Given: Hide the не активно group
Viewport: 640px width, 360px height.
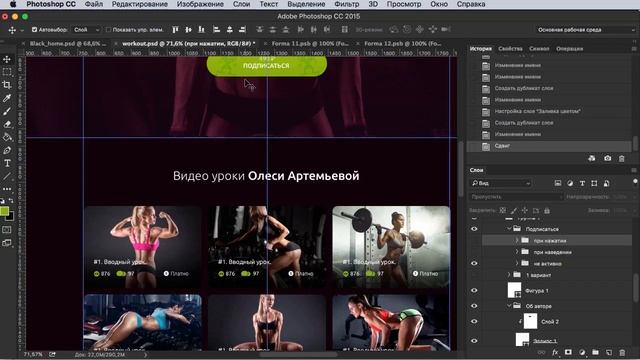Looking at the screenshot, I should point(474,263).
